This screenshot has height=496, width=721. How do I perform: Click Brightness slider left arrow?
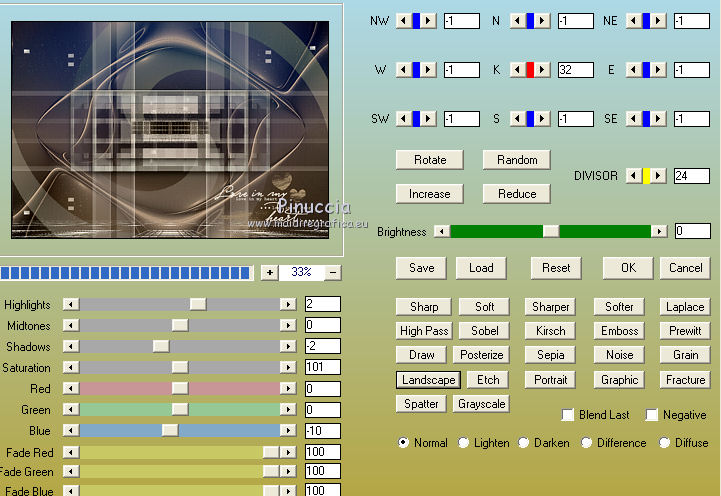pyautogui.click(x=442, y=231)
